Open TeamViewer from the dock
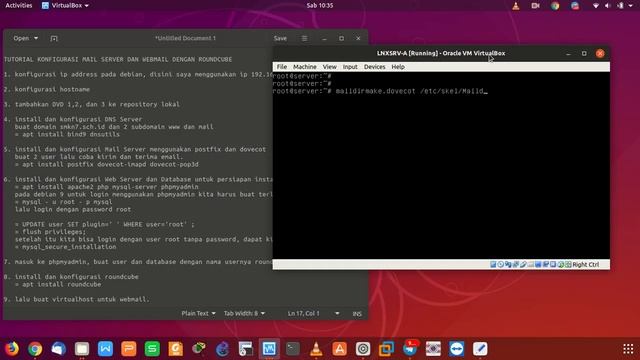The width and height of the screenshot is (640, 360). (457, 349)
